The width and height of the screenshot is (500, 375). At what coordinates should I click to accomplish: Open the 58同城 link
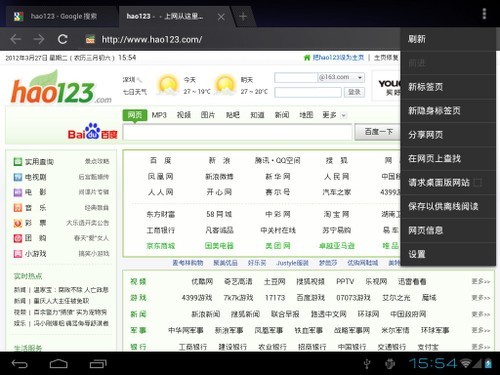point(219,214)
